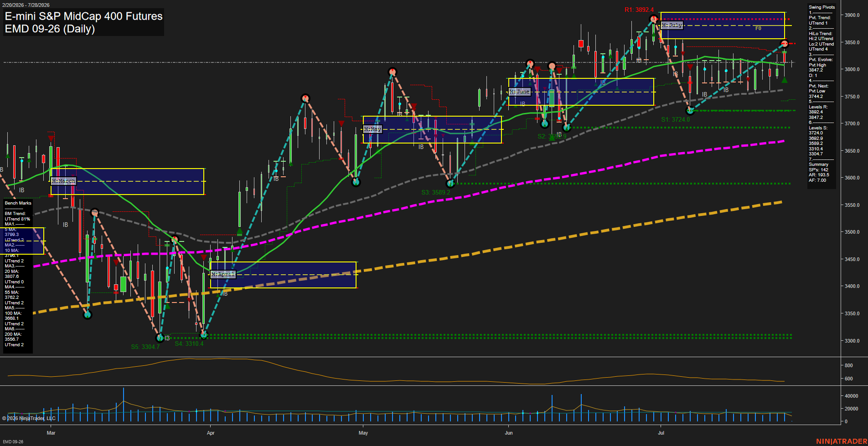The height and width of the screenshot is (446, 868).
Task: Click the AF: 7.00 summary value
Action: [817, 180]
